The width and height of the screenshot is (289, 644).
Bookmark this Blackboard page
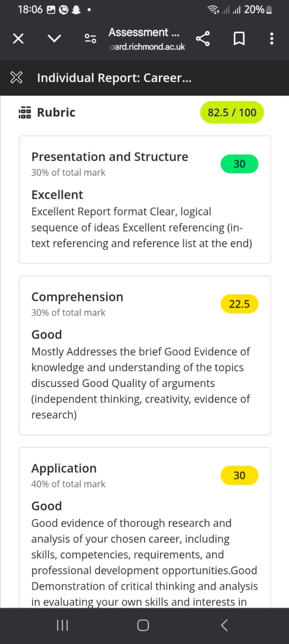pyautogui.click(x=239, y=38)
